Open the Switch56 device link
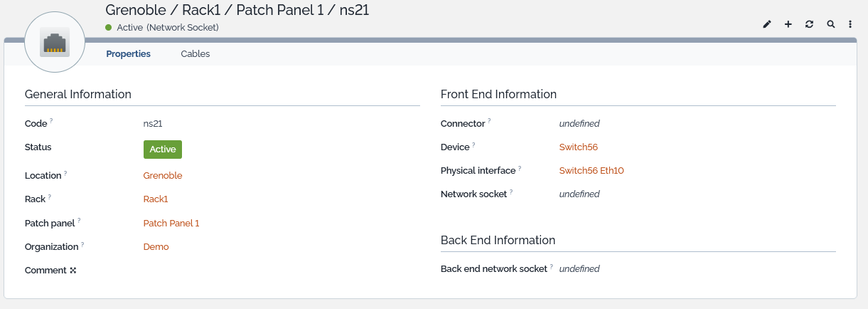This screenshot has height=309, width=868. tap(579, 147)
